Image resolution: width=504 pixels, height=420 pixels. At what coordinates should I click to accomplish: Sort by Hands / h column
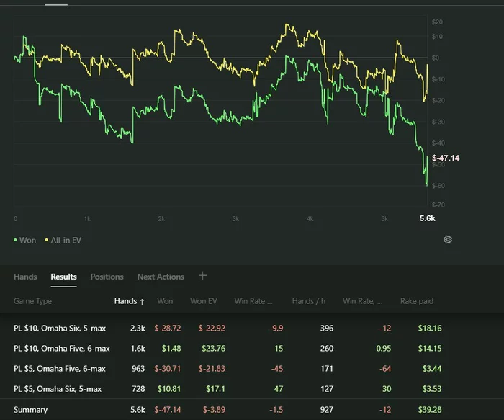point(308,301)
